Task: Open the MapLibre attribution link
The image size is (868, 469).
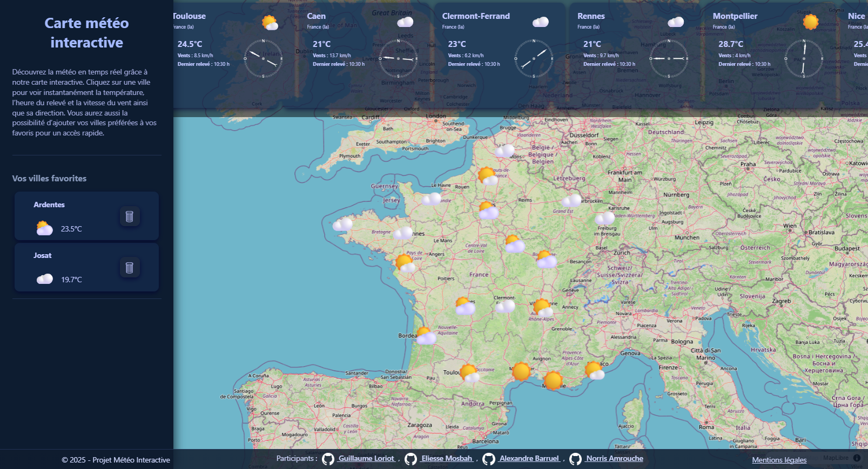Action: 836,458
